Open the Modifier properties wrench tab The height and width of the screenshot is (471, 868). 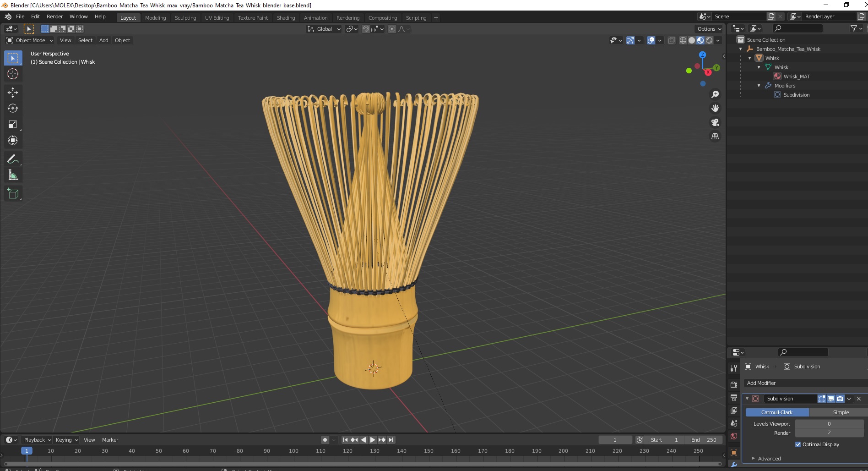[x=734, y=465]
